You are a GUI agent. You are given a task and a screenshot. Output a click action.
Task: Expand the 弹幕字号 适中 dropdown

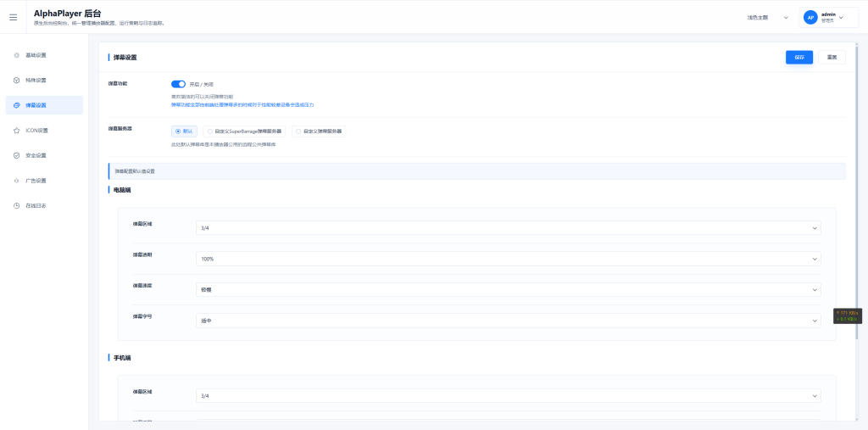pos(509,321)
